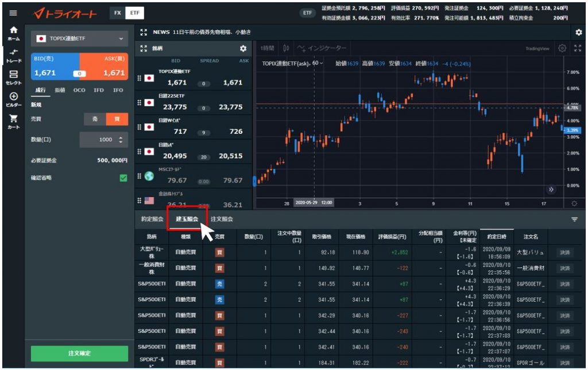Click the Japan flag beside 日経225ETF in the list

click(149, 103)
